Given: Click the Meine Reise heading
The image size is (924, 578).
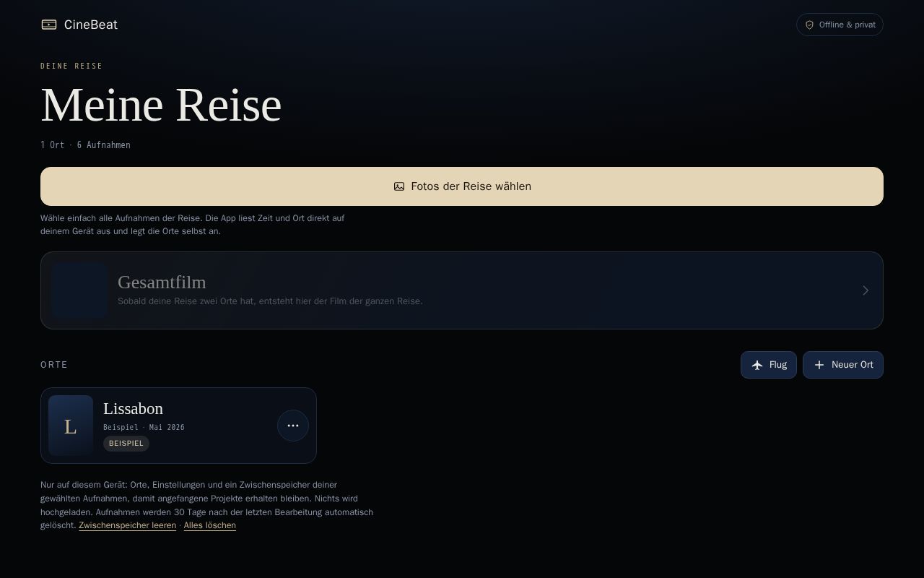Looking at the screenshot, I should pyautogui.click(x=161, y=105).
